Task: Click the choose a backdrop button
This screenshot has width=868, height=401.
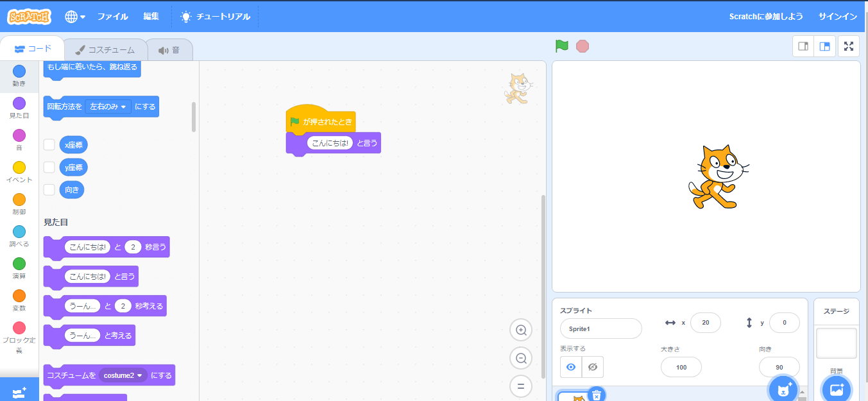Action: click(x=837, y=389)
